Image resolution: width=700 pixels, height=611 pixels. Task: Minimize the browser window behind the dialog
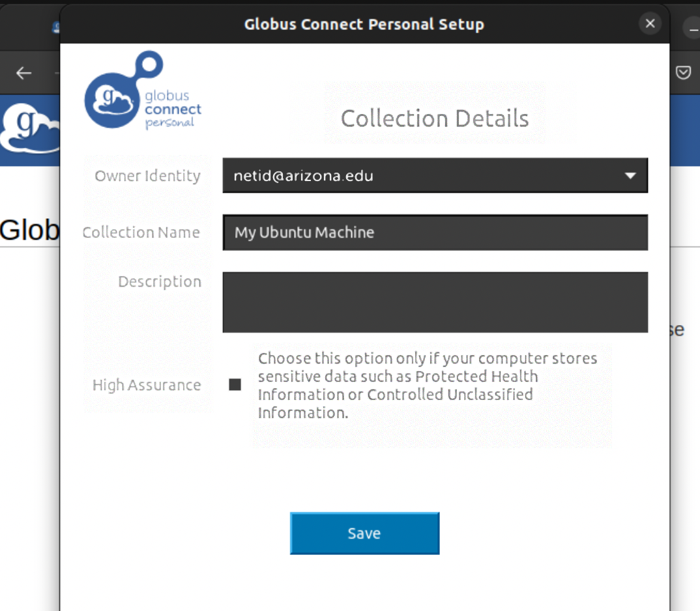pos(692,29)
